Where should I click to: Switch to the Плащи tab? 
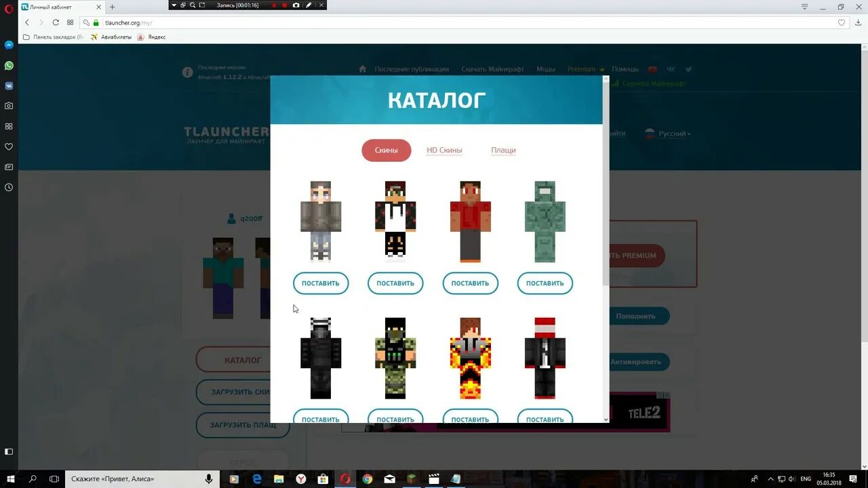point(503,150)
